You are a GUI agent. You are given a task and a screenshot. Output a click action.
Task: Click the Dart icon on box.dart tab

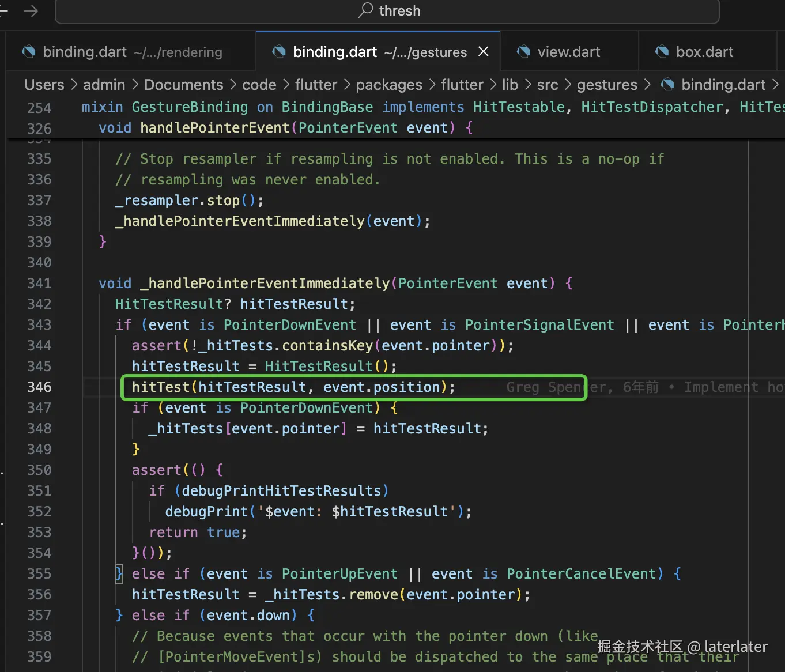(662, 52)
